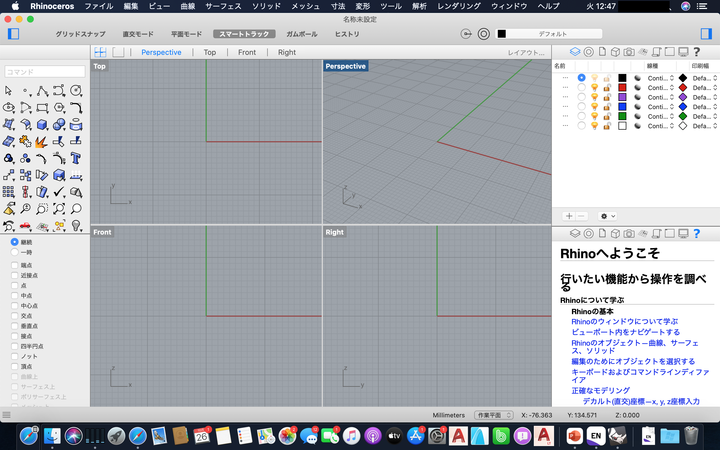Open link Rhinoのウィンドウについて学ぶ
720x450 pixels.
[x=624, y=321]
